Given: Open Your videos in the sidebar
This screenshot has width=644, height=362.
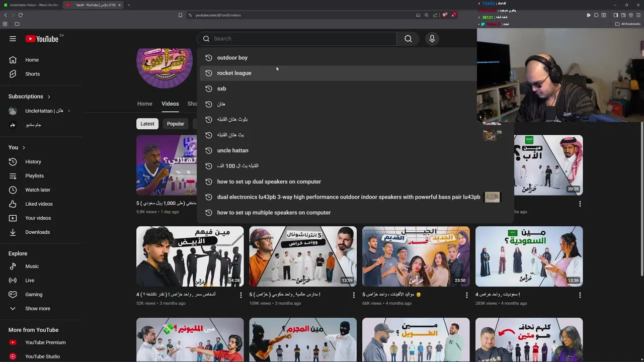Looking at the screenshot, I should click(x=38, y=218).
